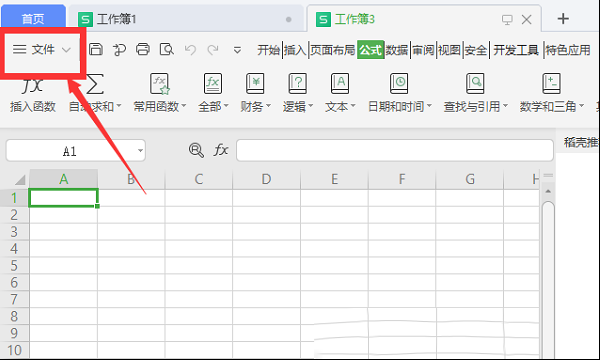Select row 10 header
The width and height of the screenshot is (600, 360).
[x=14, y=350]
